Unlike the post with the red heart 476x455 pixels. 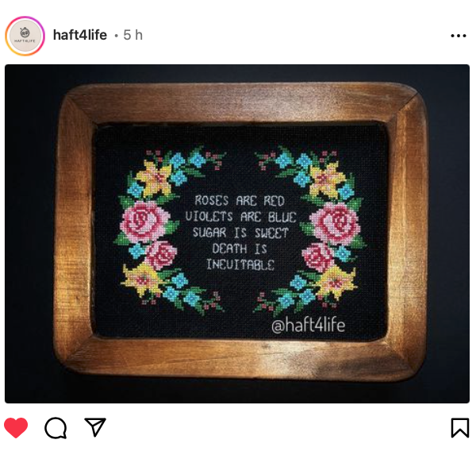[16, 428]
